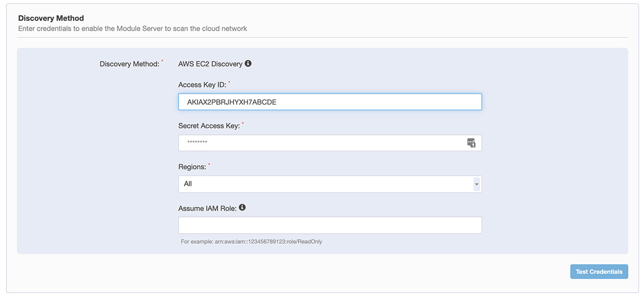Click the Assume IAM Role info icon
Image resolution: width=644 pixels, height=298 pixels.
point(242,207)
